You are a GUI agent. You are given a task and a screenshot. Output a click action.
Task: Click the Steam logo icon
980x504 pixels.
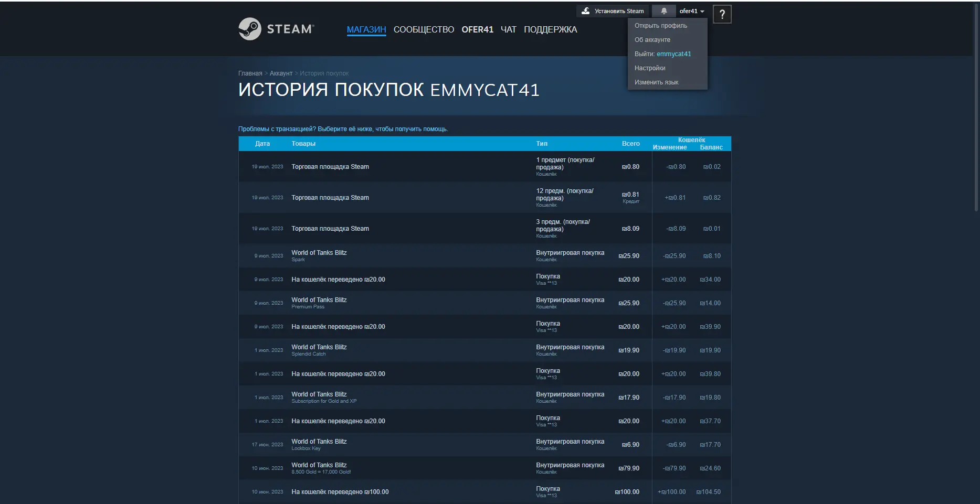[250, 29]
